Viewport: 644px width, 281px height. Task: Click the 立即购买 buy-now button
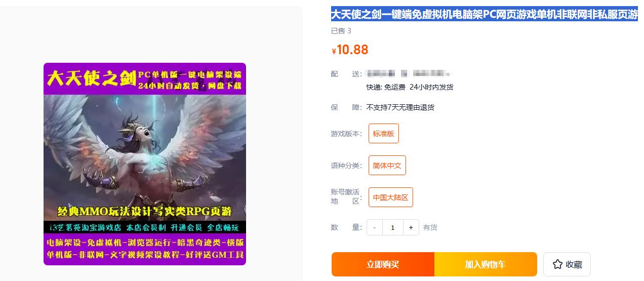[x=383, y=264]
